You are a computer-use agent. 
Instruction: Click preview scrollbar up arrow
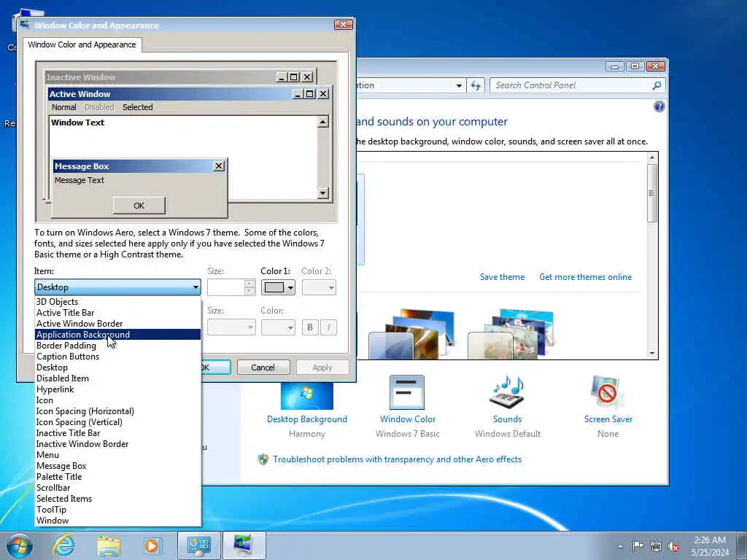coord(323,122)
